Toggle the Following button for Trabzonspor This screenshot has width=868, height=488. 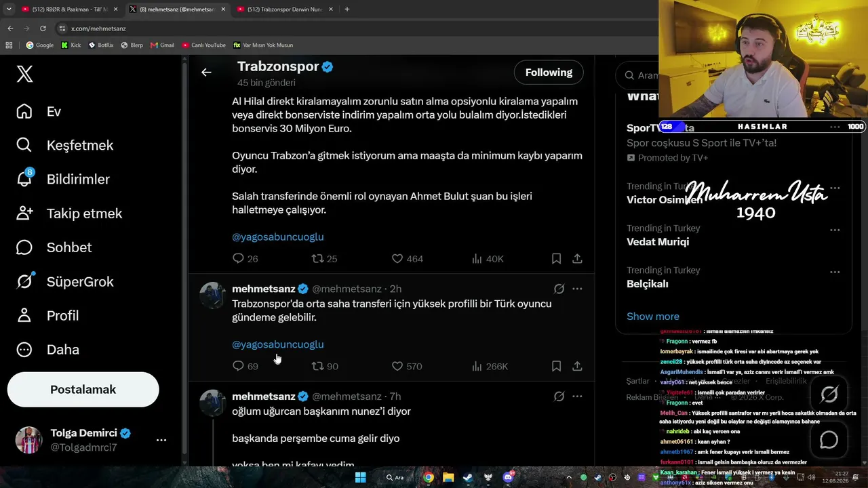tap(549, 73)
